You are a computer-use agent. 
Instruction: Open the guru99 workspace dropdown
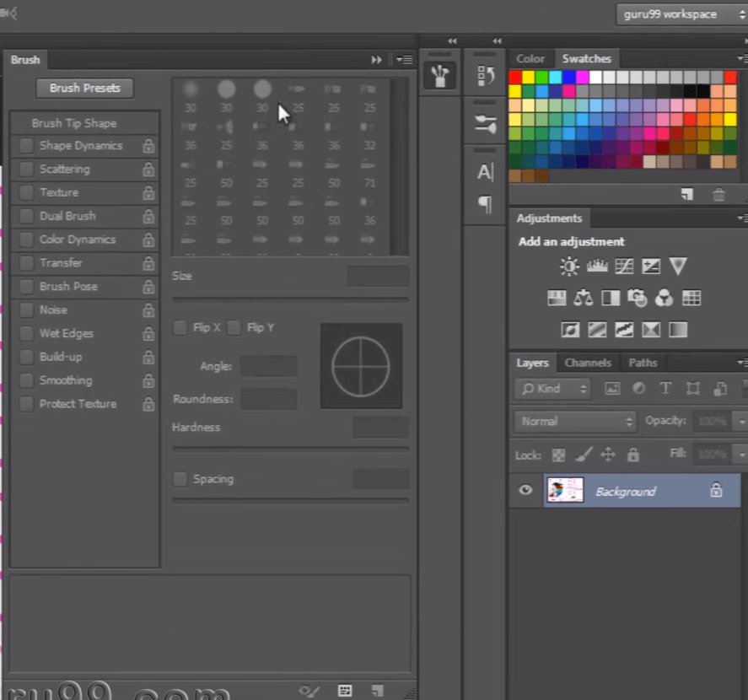tap(678, 14)
